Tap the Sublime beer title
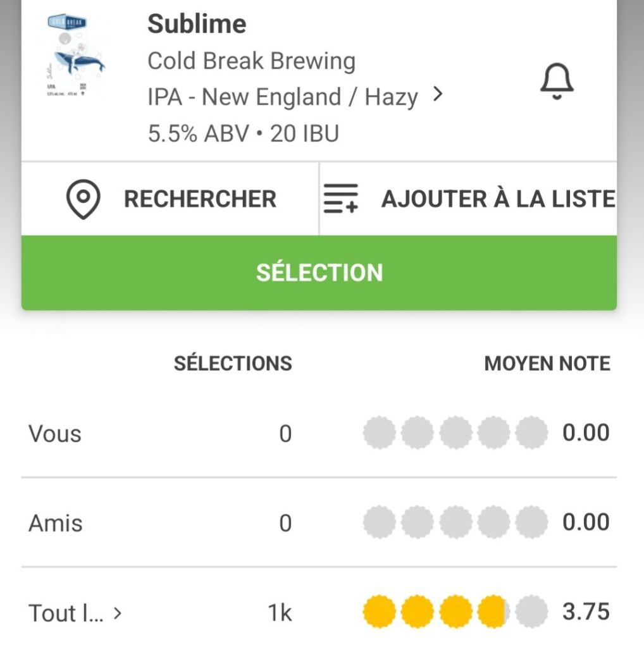Image resolution: width=644 pixels, height=647 pixels. [197, 24]
